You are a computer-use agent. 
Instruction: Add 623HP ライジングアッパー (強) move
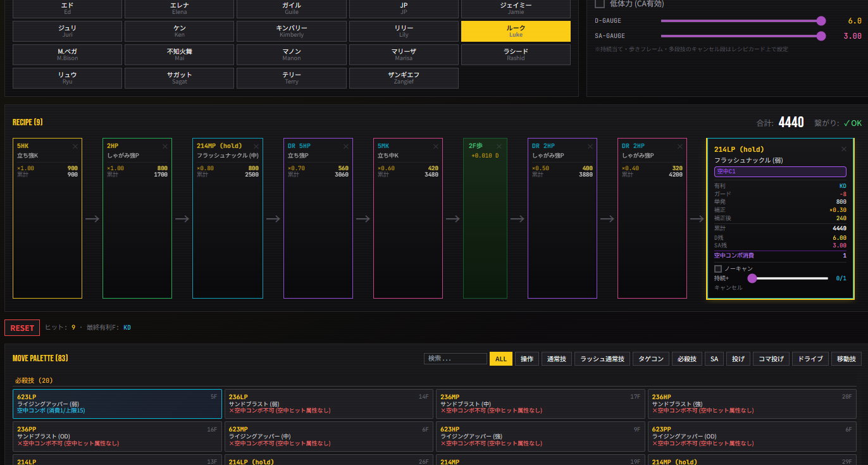coord(540,436)
